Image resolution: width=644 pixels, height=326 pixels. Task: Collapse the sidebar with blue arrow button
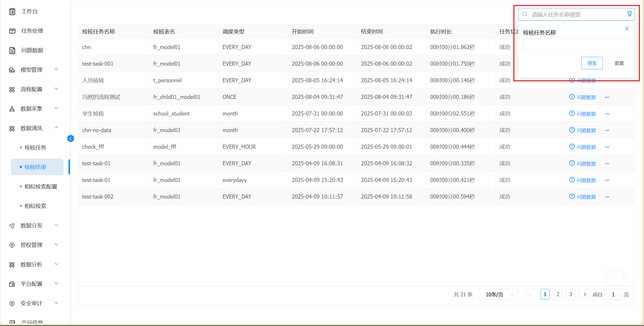[x=71, y=139]
